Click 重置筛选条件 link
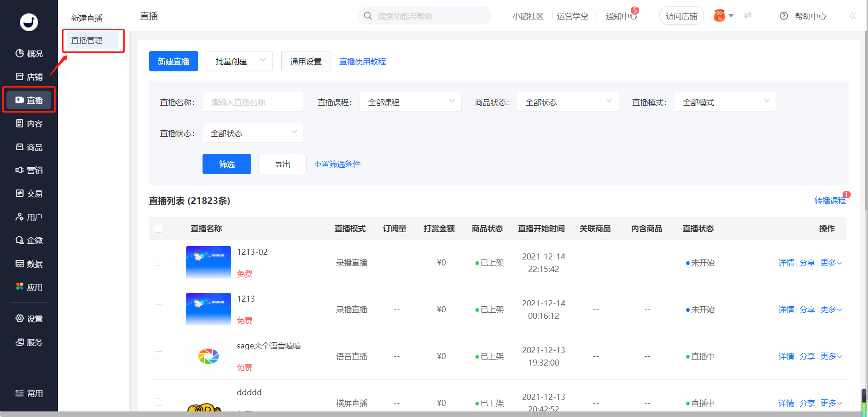868x417 pixels. (337, 164)
